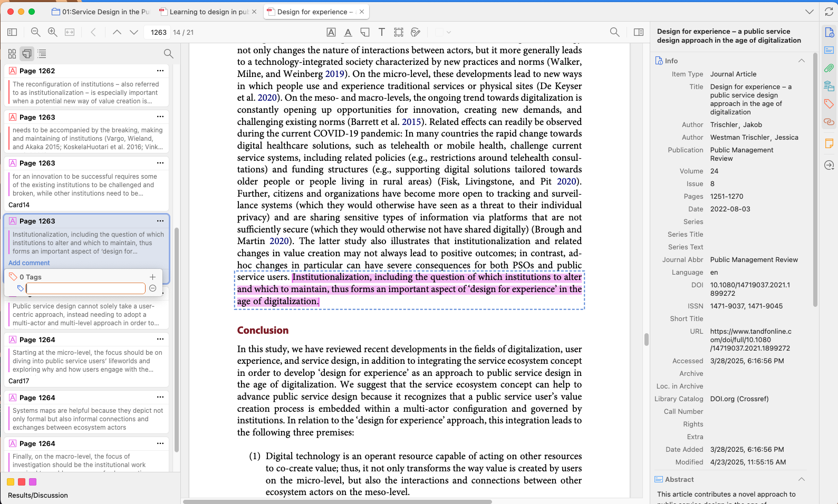Collapse the Info section
This screenshot has width=838, height=504.
[802, 61]
